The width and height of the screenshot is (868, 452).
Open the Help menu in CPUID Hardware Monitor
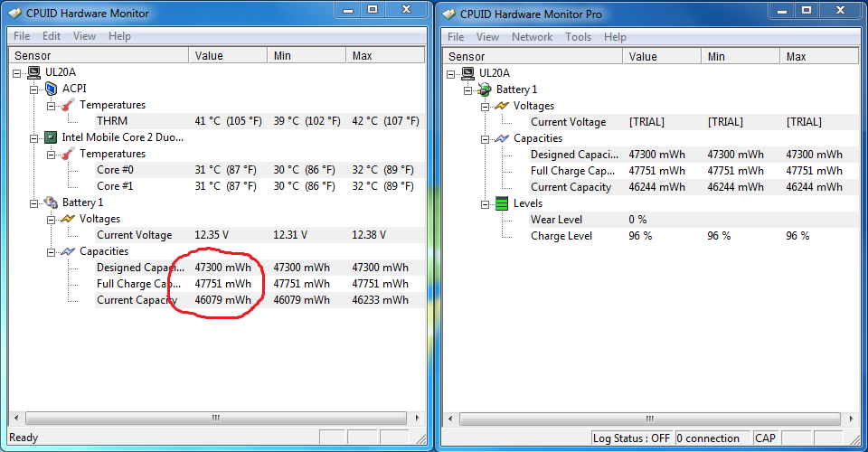pos(119,36)
